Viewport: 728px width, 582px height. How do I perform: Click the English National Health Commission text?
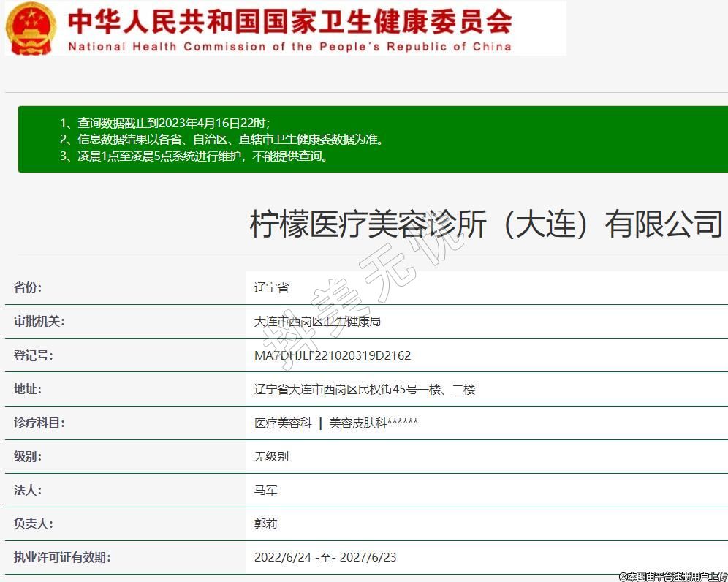click(x=289, y=47)
